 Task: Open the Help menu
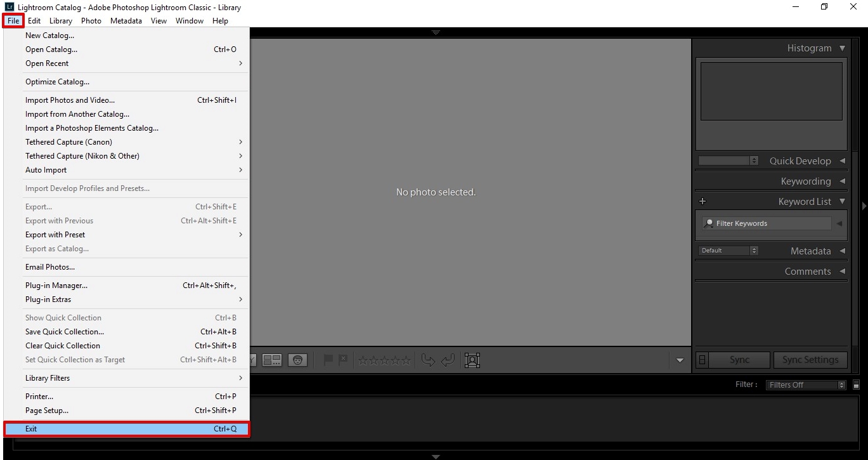click(220, 20)
